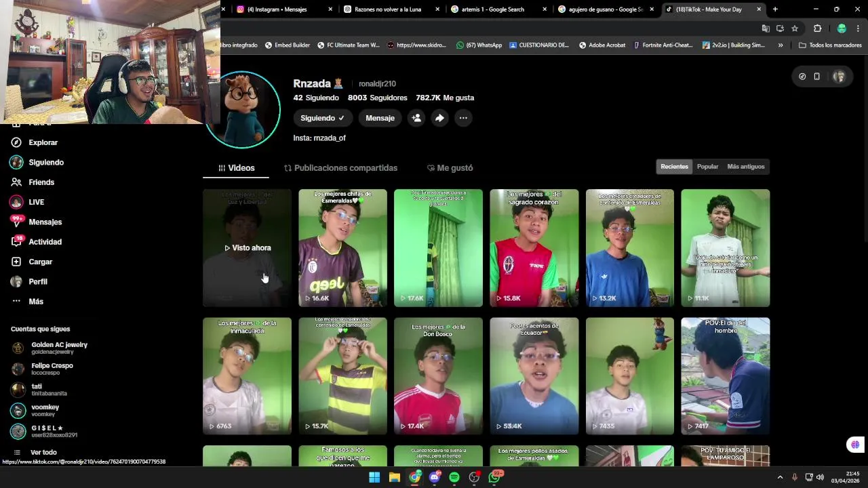Click the 782.7K Me gusta count
The image size is (868, 488).
[x=445, y=98]
